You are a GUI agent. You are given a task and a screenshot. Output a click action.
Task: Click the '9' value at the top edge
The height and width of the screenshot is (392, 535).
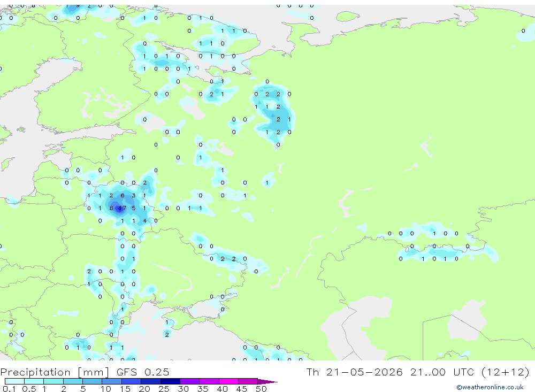[x=78, y=6]
